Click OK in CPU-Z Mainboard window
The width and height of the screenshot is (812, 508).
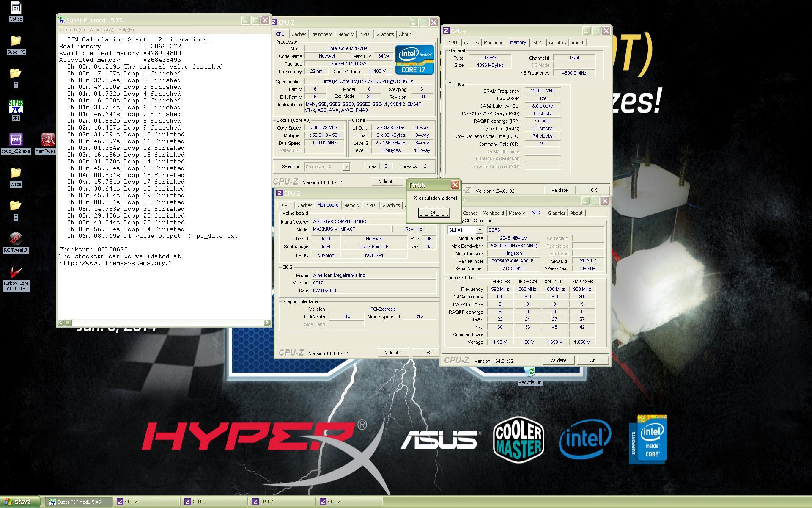click(x=427, y=353)
